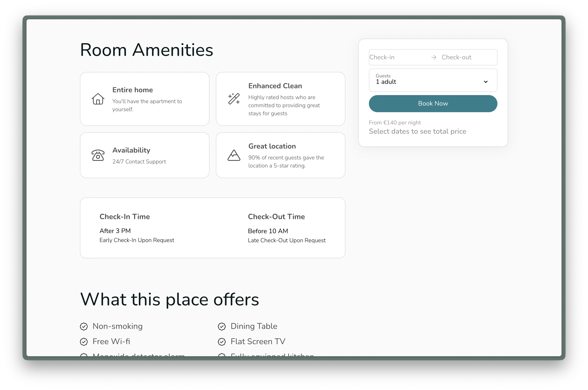Click the check badge beside Free Wi-fi
This screenshot has width=588, height=390.
84,342
